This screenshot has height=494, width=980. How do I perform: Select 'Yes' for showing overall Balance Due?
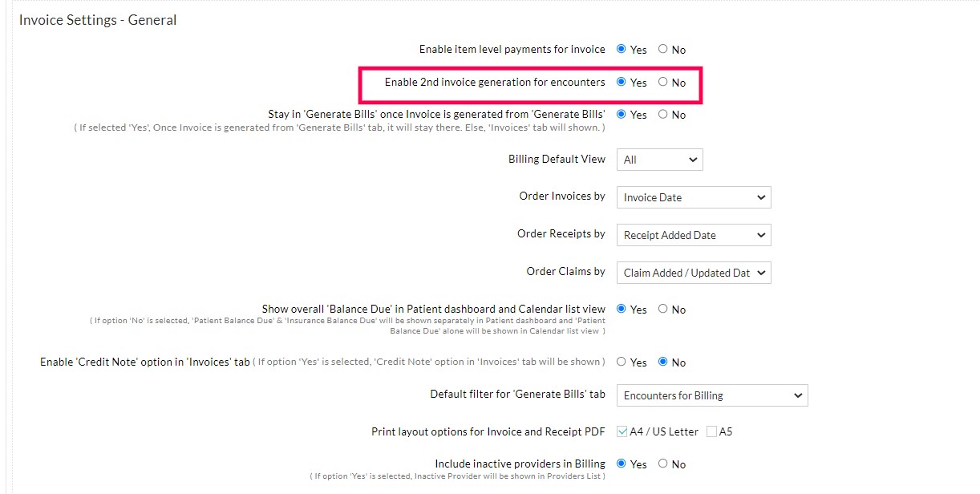click(620, 309)
